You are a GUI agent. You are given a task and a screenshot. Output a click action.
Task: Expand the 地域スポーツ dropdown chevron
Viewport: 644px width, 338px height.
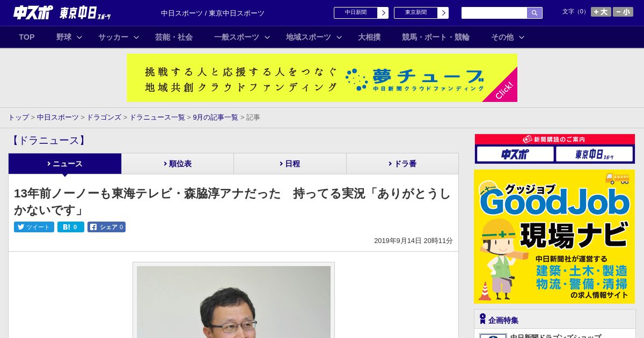339,37
